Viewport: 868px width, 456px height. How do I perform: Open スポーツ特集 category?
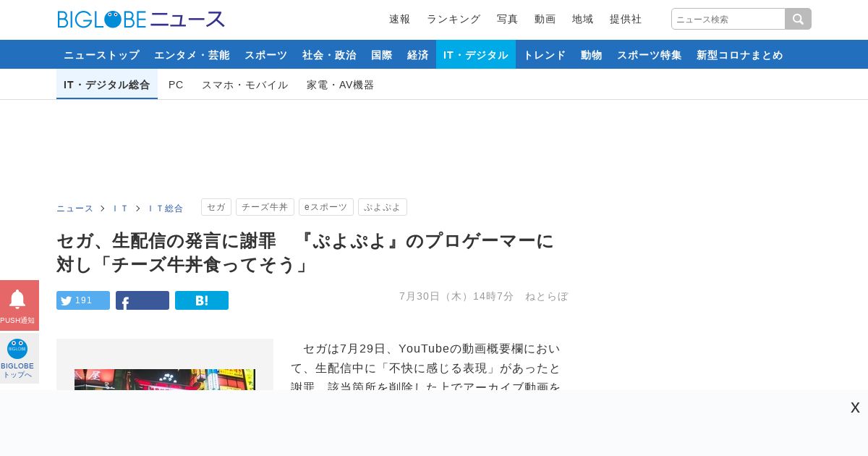point(650,54)
